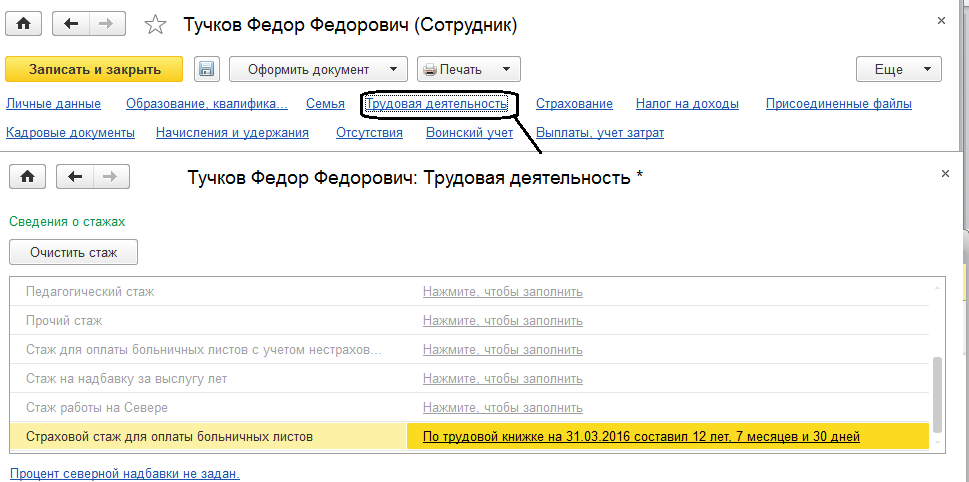Fill in Педагогический стаж via Нажмите, чтобы заполнить
This screenshot has height=482, width=969.
(502, 292)
